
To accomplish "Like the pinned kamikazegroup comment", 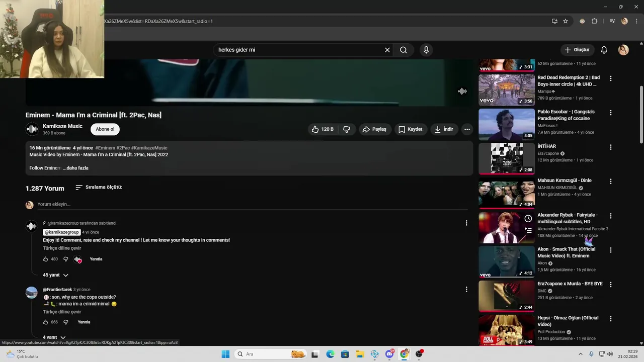I will 45,259.
